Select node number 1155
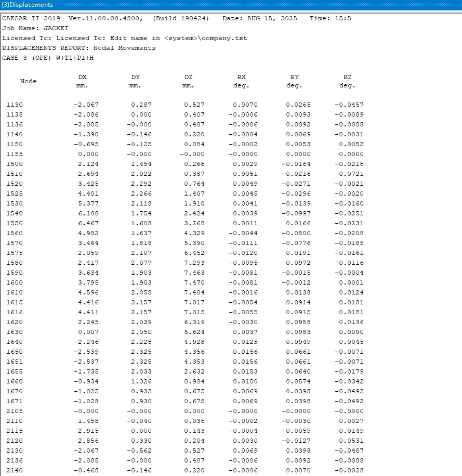The image size is (462, 476). (x=15, y=154)
